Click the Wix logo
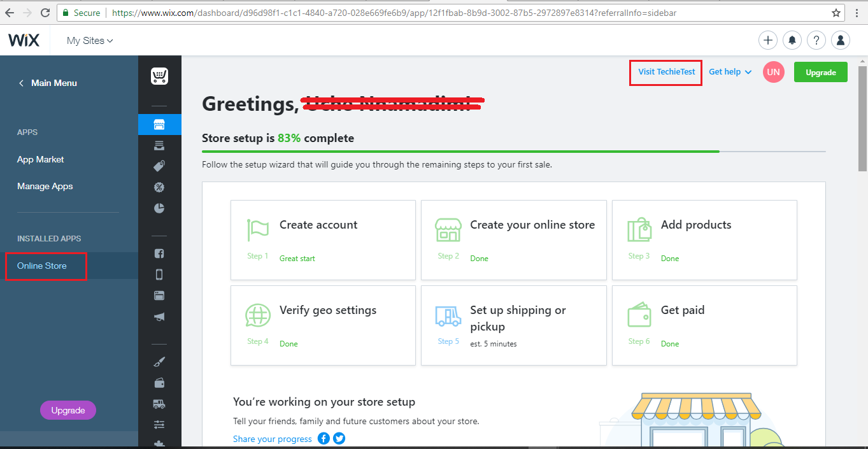Screen dimensions: 868x449 24,40
